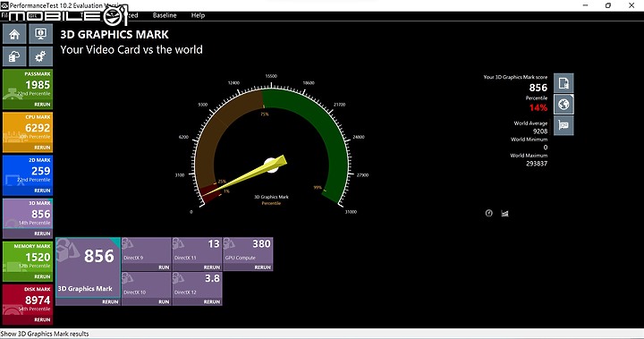Click the save results document icon
This screenshot has width=644, height=339.
point(563,83)
